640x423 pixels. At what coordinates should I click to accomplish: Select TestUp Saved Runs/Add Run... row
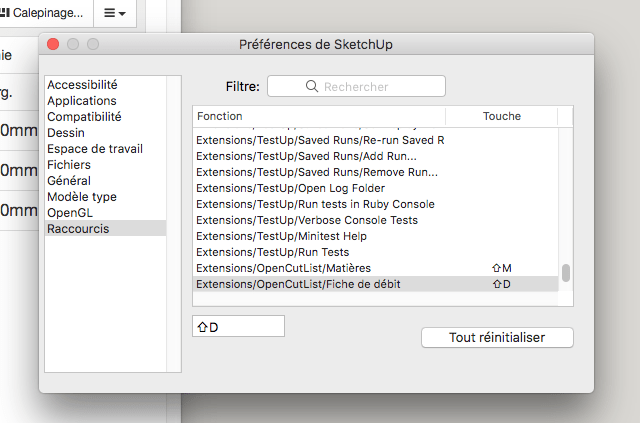coord(376,156)
